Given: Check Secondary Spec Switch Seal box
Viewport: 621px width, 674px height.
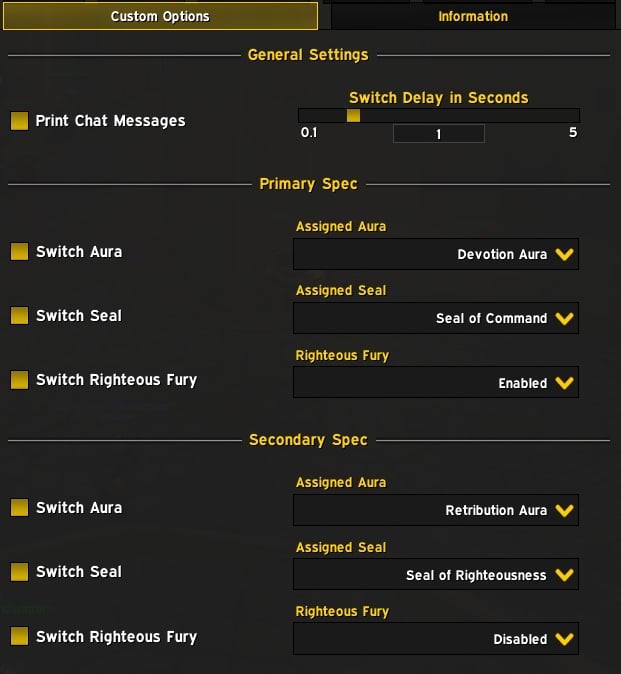Looking at the screenshot, I should [19, 572].
